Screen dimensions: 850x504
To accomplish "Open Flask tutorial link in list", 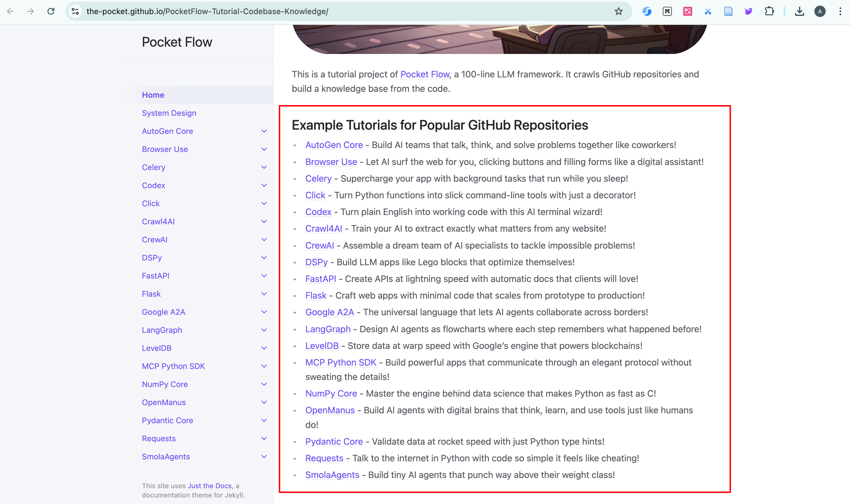I will 316,296.
